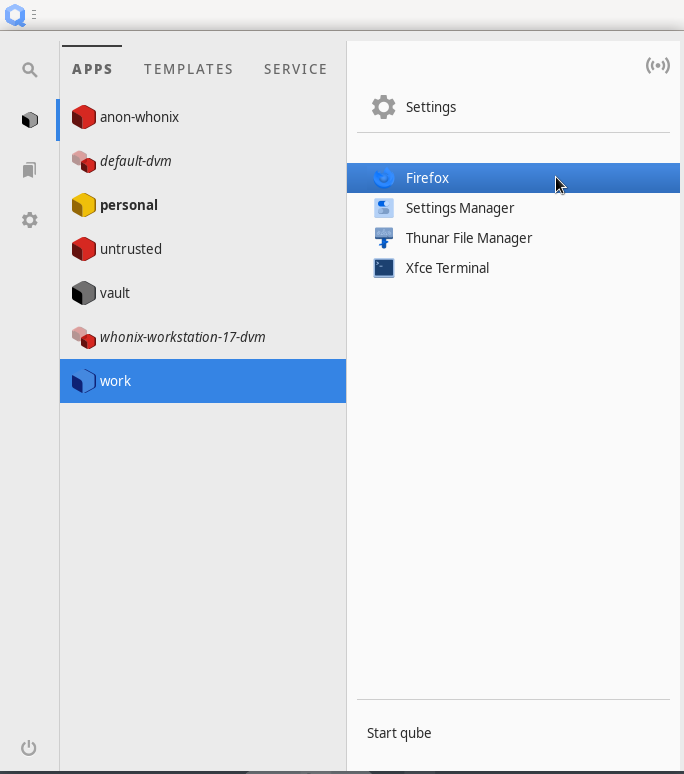
Task: Click the red cube icon of untrusted
Action: click(83, 249)
